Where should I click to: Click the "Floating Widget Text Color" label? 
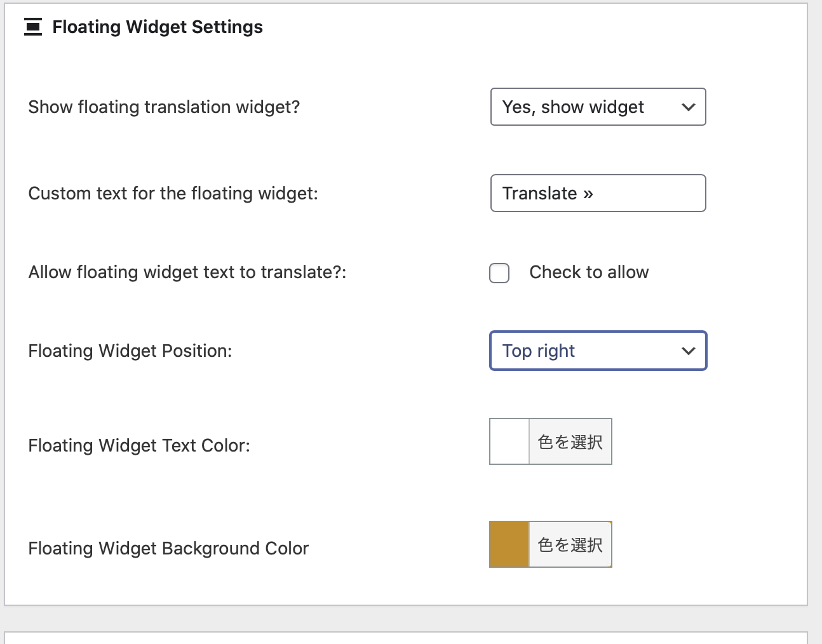tap(139, 446)
